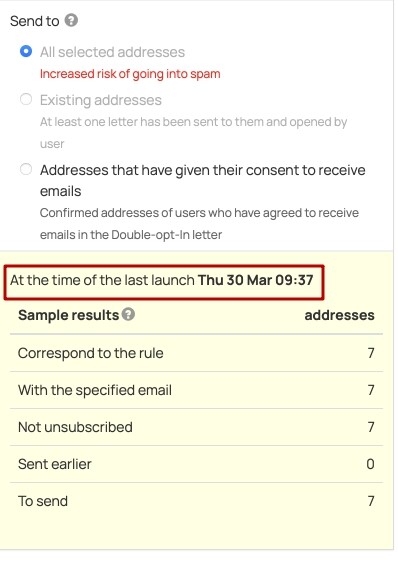Select the To send row
398x562 pixels.
[x=196, y=501]
